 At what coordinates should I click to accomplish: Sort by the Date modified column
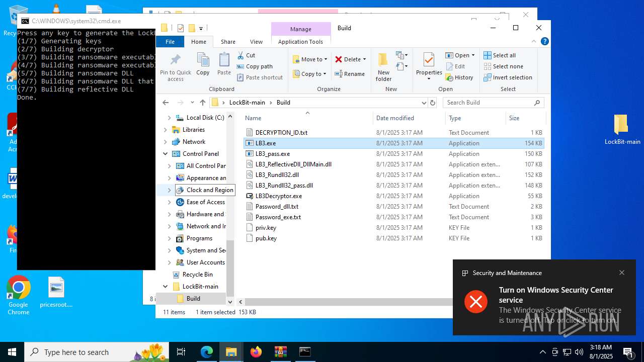point(409,118)
